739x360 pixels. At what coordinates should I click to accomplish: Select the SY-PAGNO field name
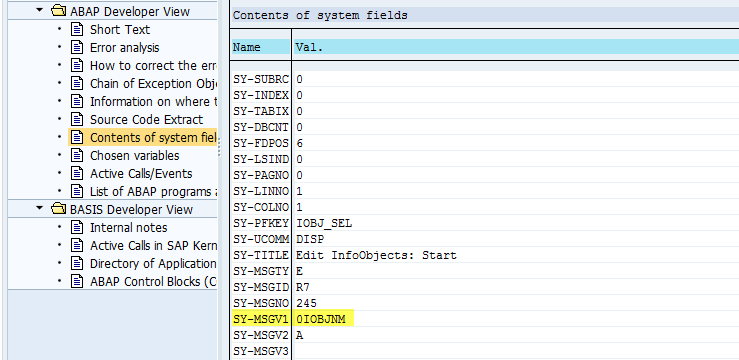261,175
